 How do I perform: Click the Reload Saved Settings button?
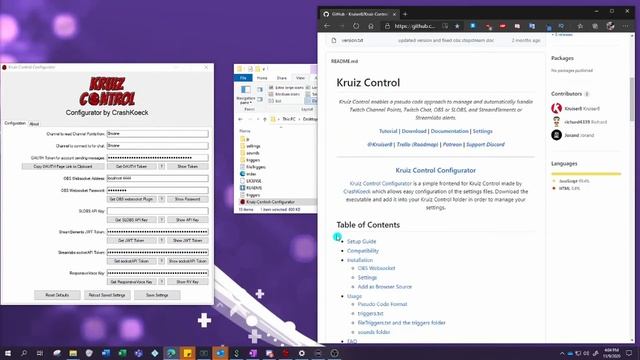(107, 295)
